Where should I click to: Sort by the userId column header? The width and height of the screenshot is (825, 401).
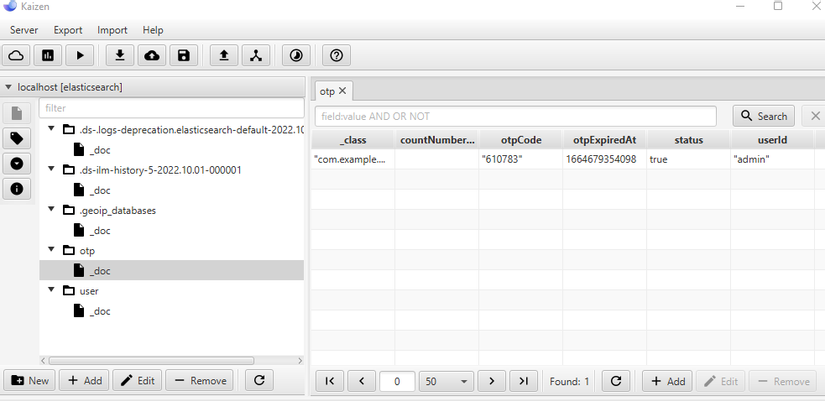pyautogui.click(x=772, y=140)
